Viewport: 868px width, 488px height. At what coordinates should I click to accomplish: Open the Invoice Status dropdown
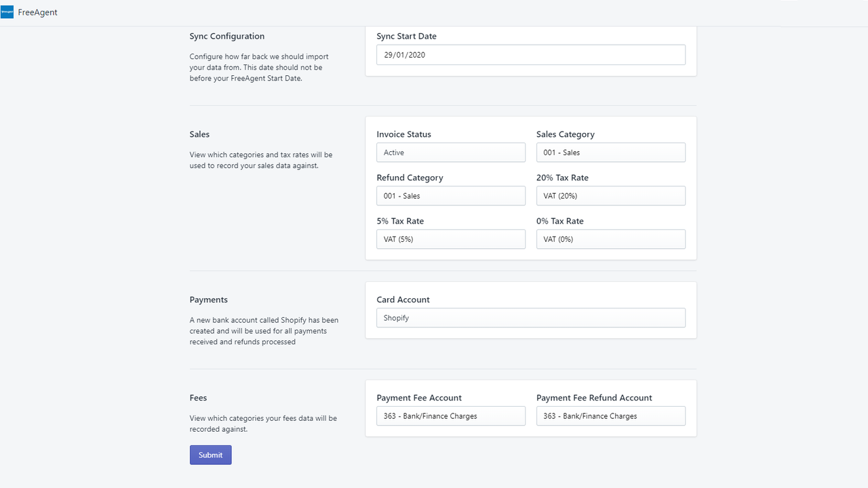tap(450, 152)
